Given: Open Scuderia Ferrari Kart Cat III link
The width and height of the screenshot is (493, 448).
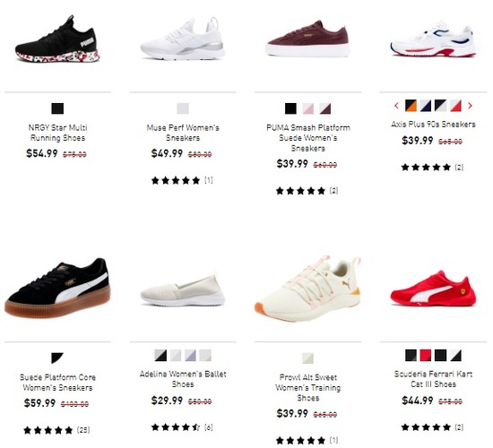Looking at the screenshot, I should point(433,379).
